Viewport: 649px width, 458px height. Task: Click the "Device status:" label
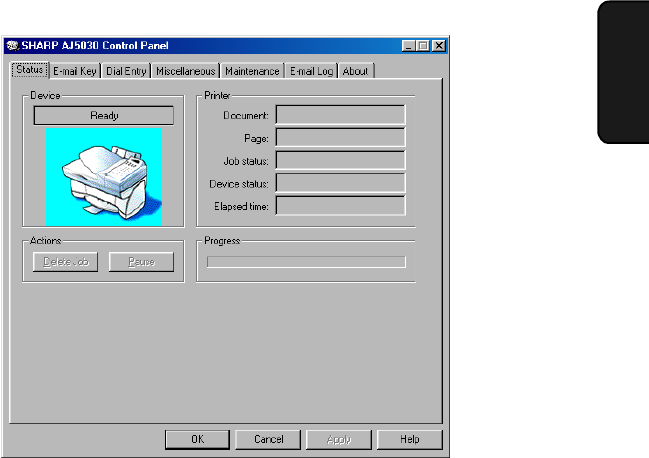coord(239,184)
